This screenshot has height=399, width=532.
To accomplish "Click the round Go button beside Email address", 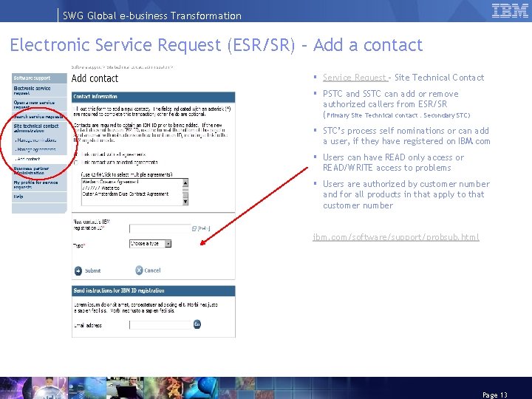I will pos(197,324).
